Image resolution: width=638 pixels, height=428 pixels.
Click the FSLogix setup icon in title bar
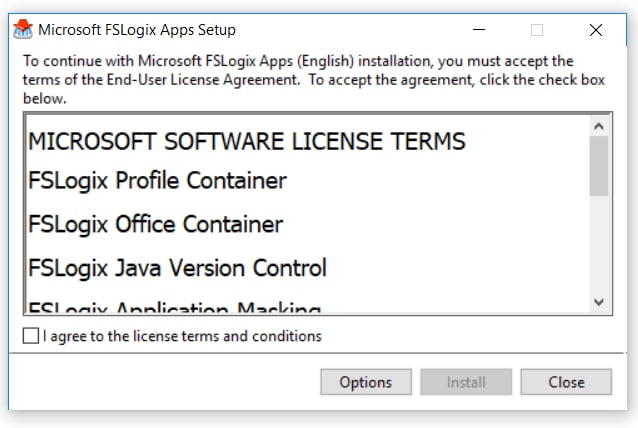point(21,30)
